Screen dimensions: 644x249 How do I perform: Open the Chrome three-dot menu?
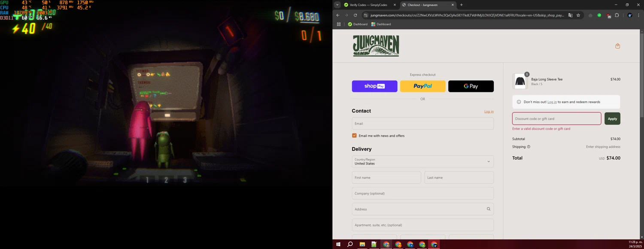pyautogui.click(x=639, y=15)
